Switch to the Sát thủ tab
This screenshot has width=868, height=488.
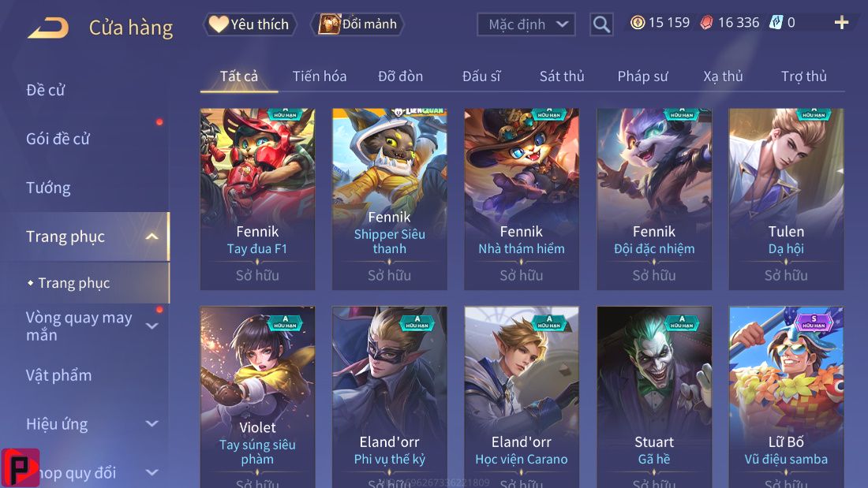pos(562,76)
